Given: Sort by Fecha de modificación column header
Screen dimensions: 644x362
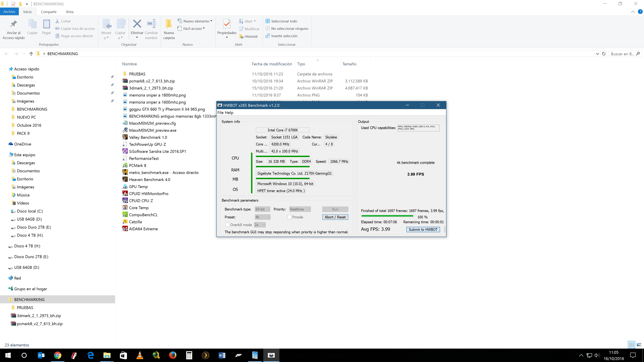Looking at the screenshot, I should coord(272,64).
